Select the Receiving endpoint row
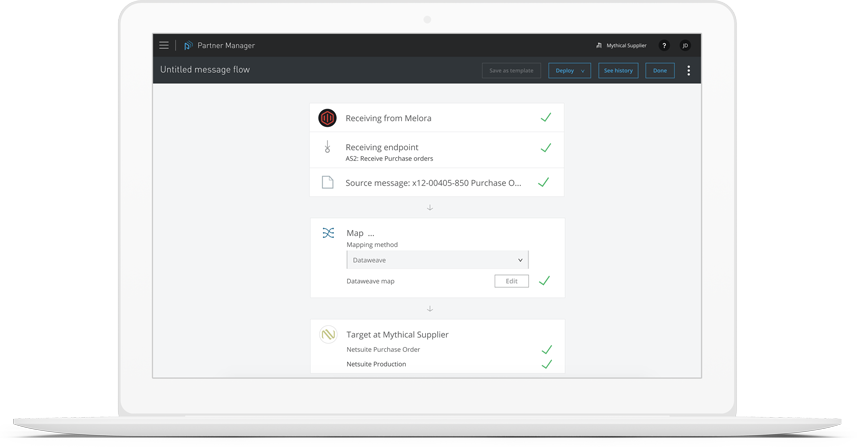 pyautogui.click(x=437, y=150)
